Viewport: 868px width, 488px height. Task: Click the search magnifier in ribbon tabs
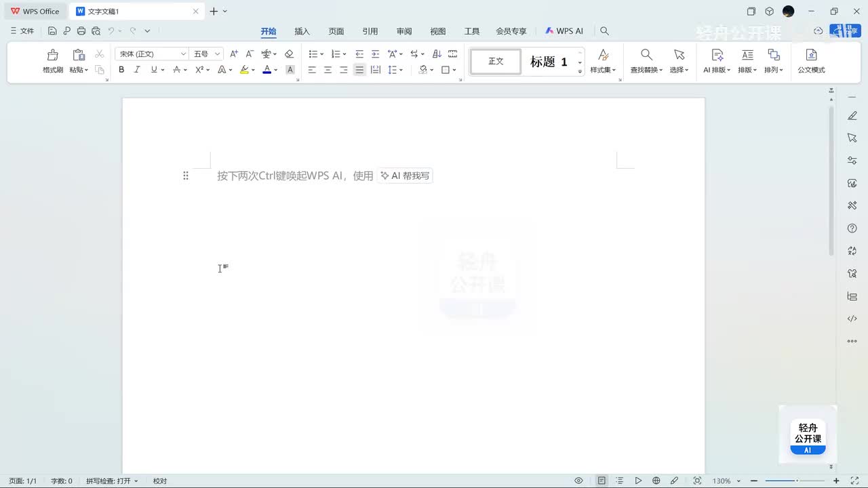click(x=604, y=31)
